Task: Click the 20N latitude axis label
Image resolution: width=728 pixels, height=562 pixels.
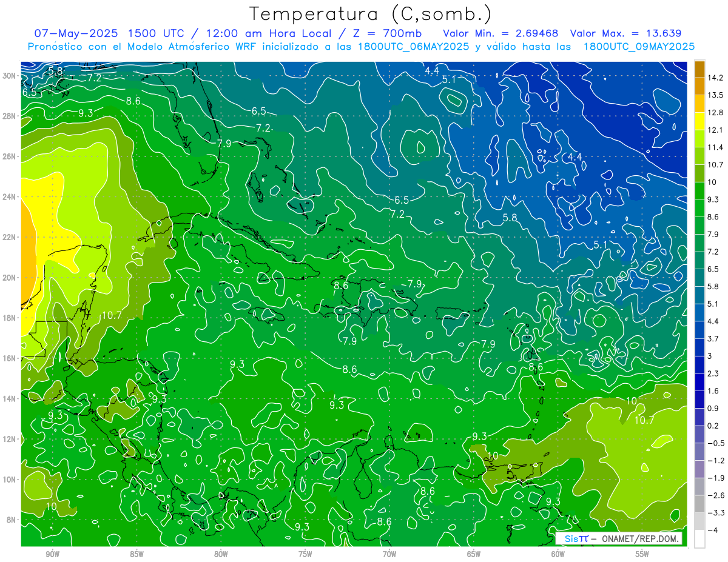Action: tap(10, 277)
